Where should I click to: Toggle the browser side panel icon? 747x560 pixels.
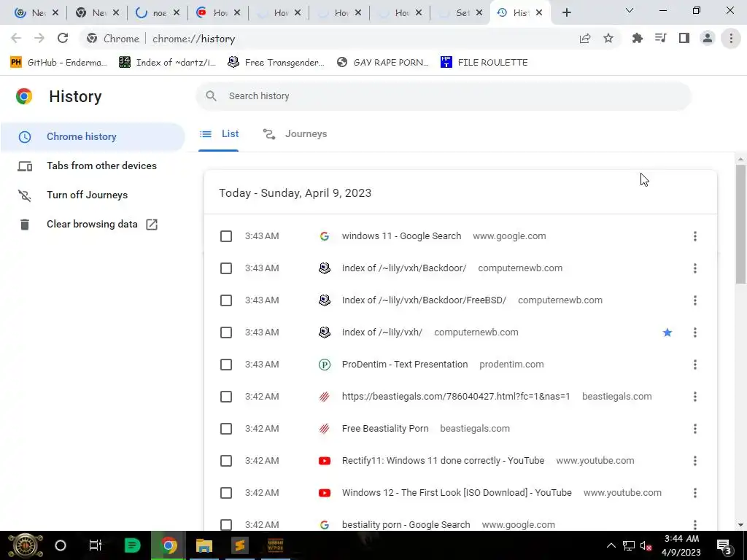(684, 39)
